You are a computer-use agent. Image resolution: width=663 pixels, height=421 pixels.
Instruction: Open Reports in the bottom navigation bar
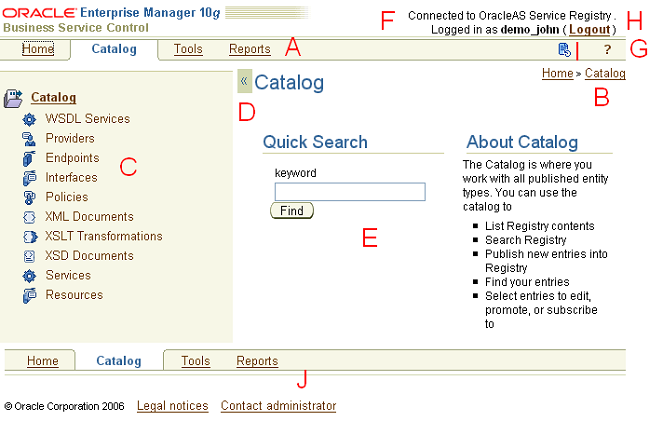click(257, 361)
